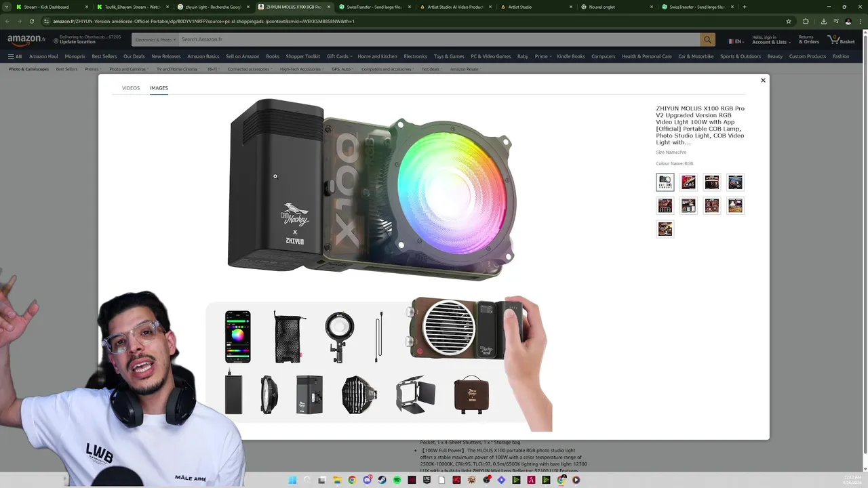868x488 pixels.
Task: Open taskbar Search icon
Action: (307, 480)
